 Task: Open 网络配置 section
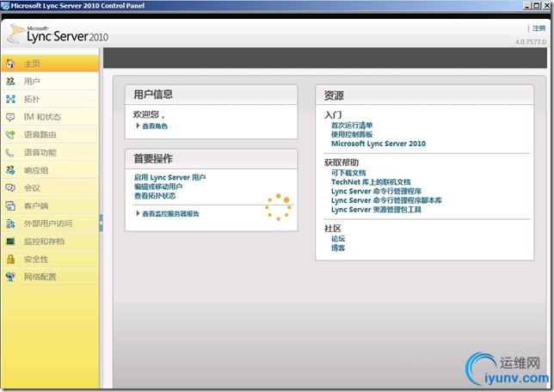point(50,277)
